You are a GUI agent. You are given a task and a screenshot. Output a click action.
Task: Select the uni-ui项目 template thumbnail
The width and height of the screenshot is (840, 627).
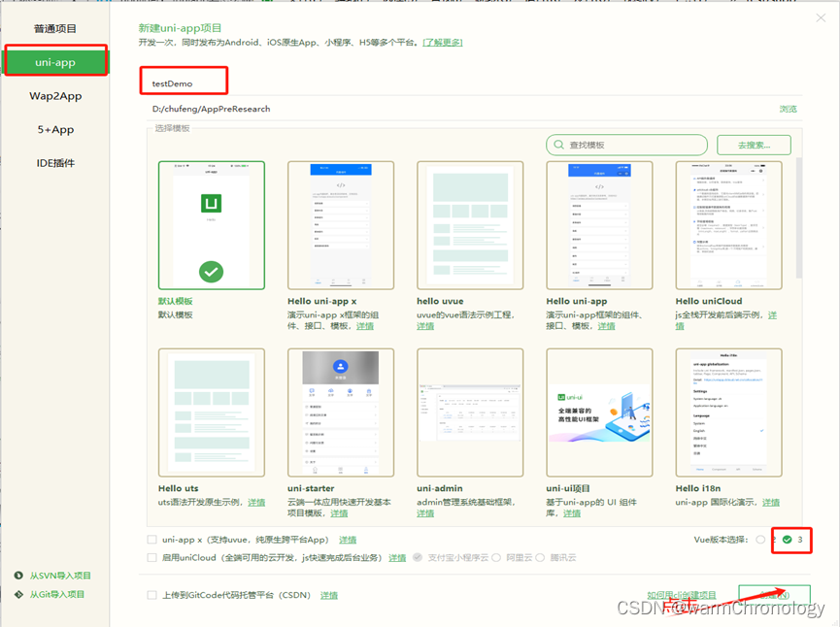(x=599, y=412)
